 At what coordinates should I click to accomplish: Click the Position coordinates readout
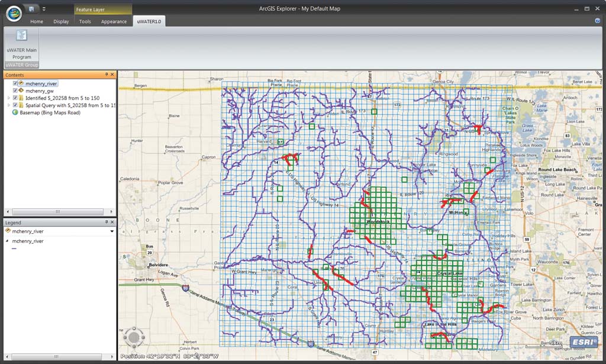tap(170, 356)
